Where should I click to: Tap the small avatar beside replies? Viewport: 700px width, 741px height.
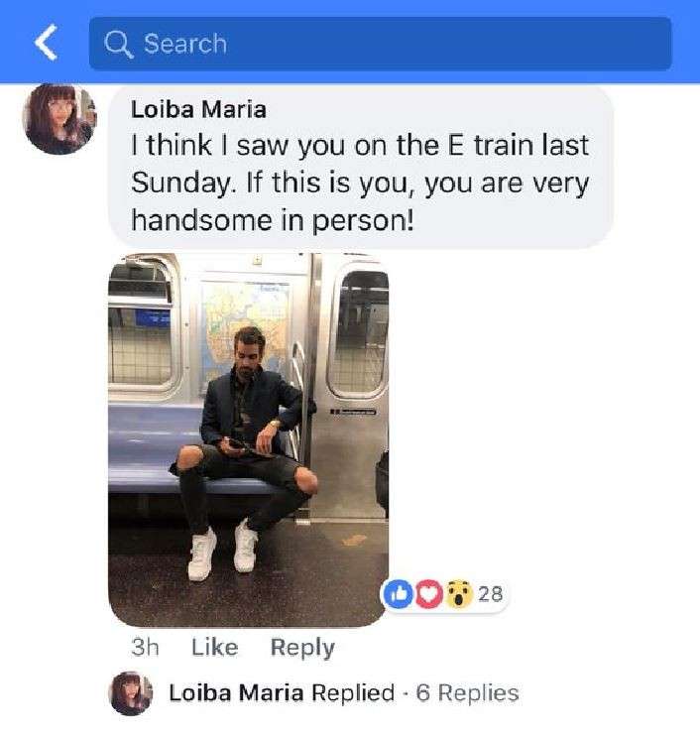point(130,692)
